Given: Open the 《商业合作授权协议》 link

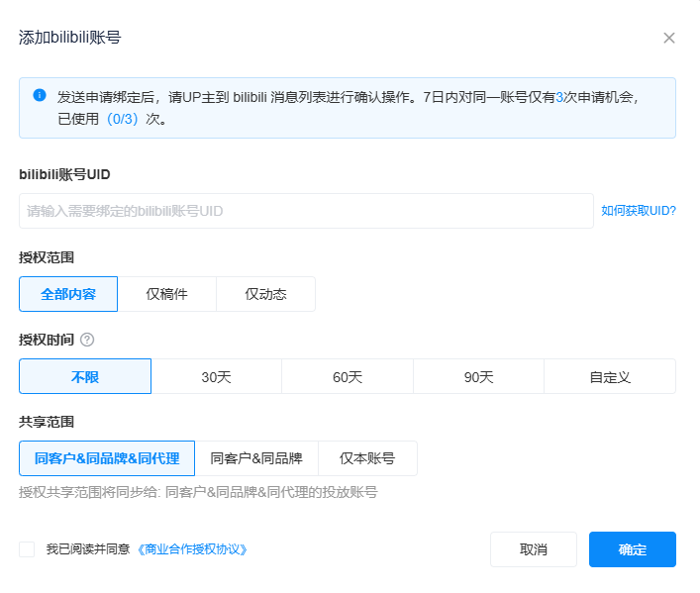Looking at the screenshot, I should [x=191, y=549].
